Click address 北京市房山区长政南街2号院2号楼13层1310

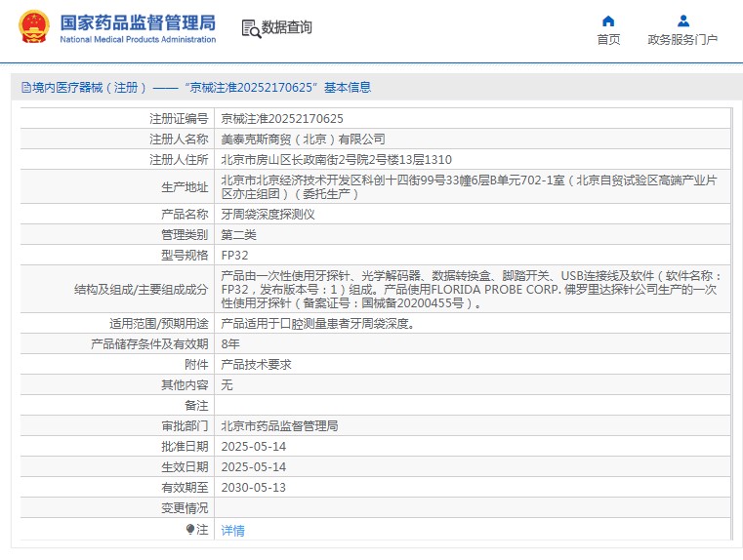(x=337, y=160)
